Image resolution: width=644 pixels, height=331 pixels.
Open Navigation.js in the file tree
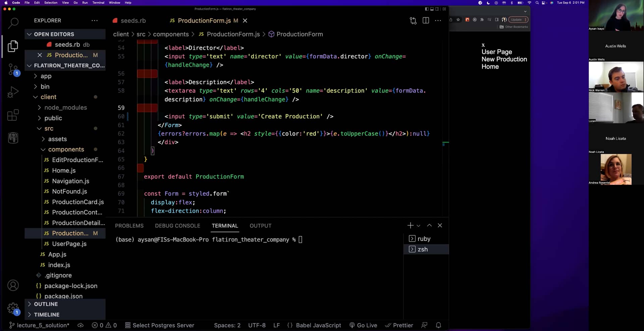70,181
